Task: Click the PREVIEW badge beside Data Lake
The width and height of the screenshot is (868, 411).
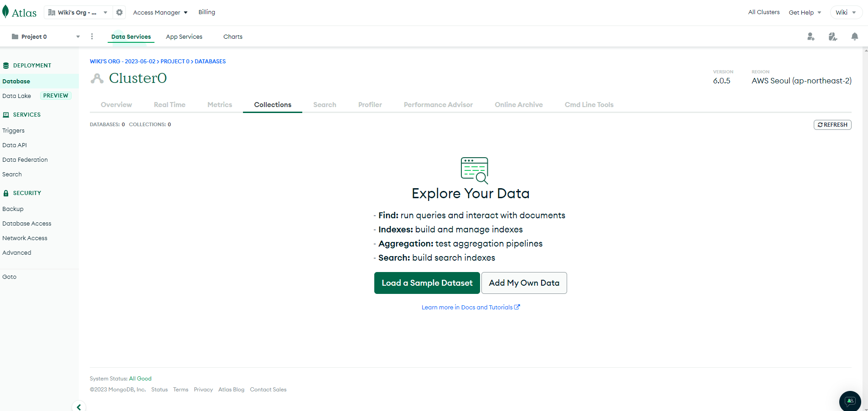Action: point(56,96)
